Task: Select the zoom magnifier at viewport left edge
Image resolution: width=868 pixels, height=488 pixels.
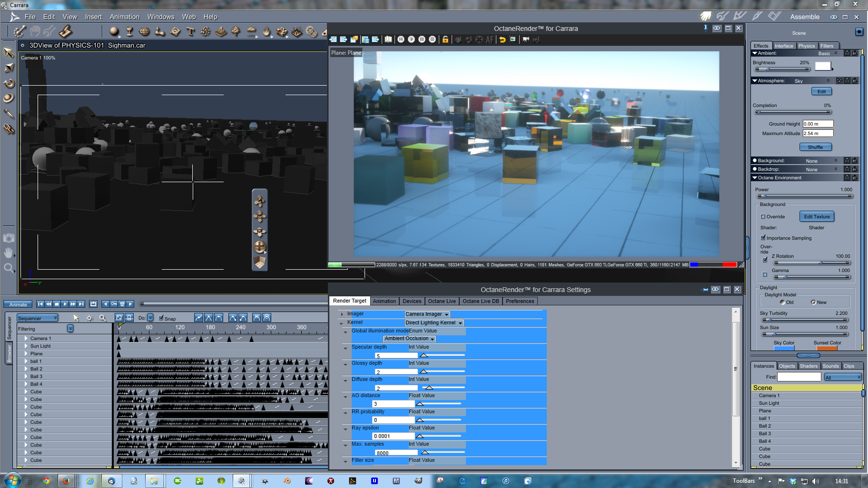Action: coord(9,268)
